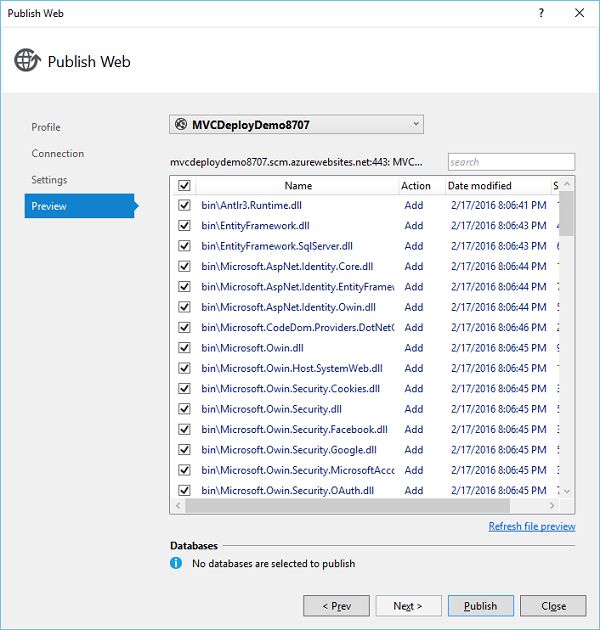
Task: Click the horizontal scrollbar of file list
Action: [x=360, y=506]
